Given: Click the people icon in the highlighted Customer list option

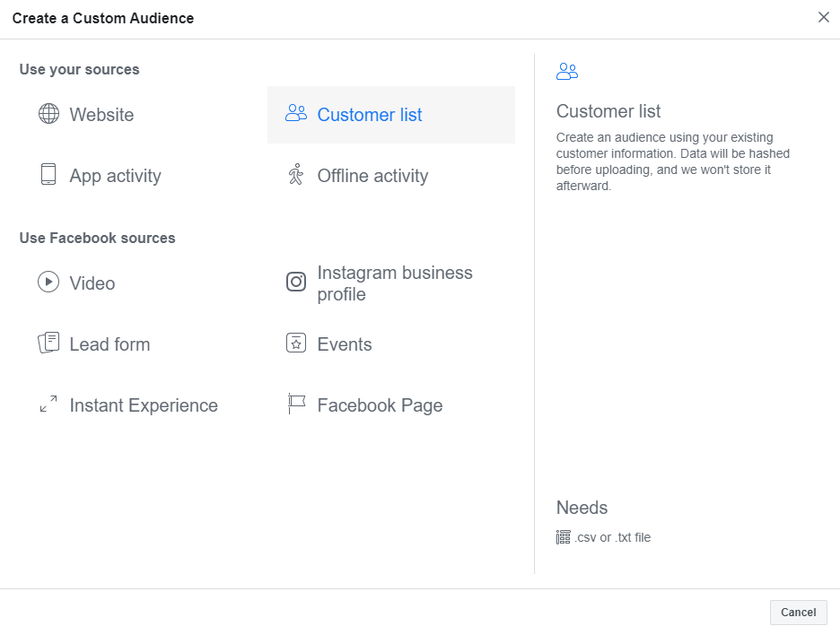Looking at the screenshot, I should [x=296, y=113].
